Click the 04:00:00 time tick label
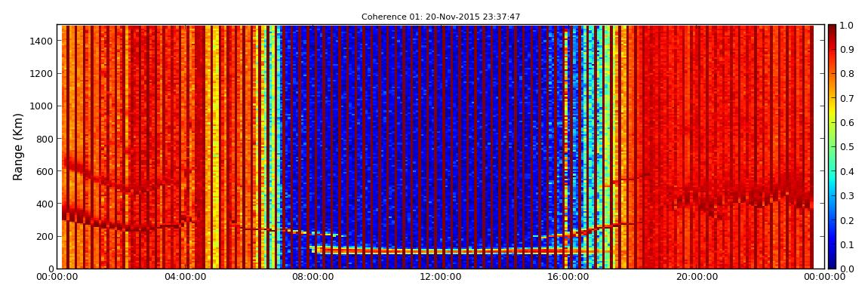The image size is (868, 307). pyautogui.click(x=186, y=277)
